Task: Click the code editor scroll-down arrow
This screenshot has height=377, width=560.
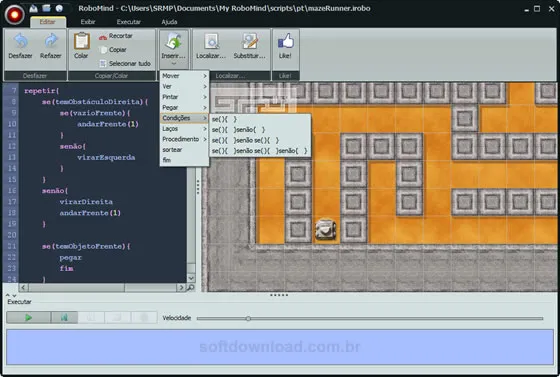Action: pos(191,278)
